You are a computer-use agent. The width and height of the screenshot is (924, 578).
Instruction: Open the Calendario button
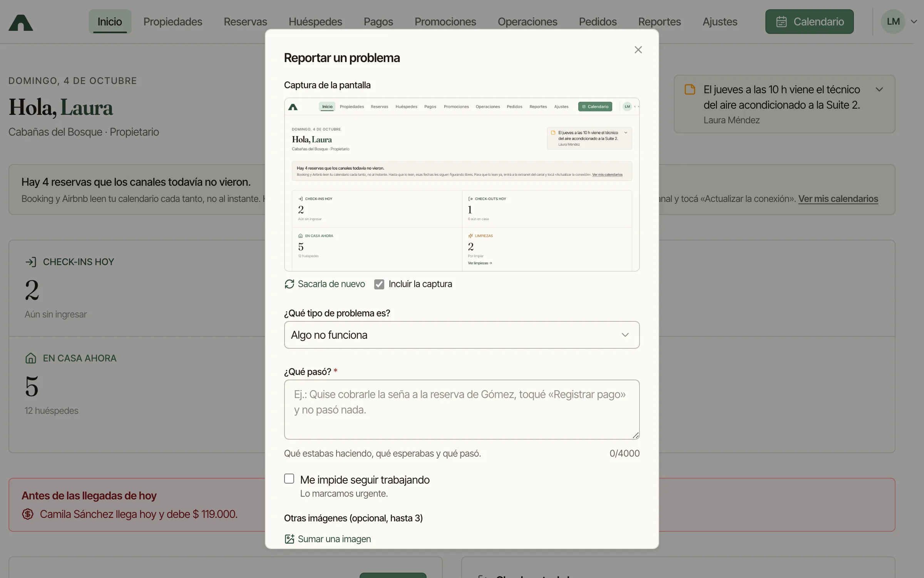[809, 22]
